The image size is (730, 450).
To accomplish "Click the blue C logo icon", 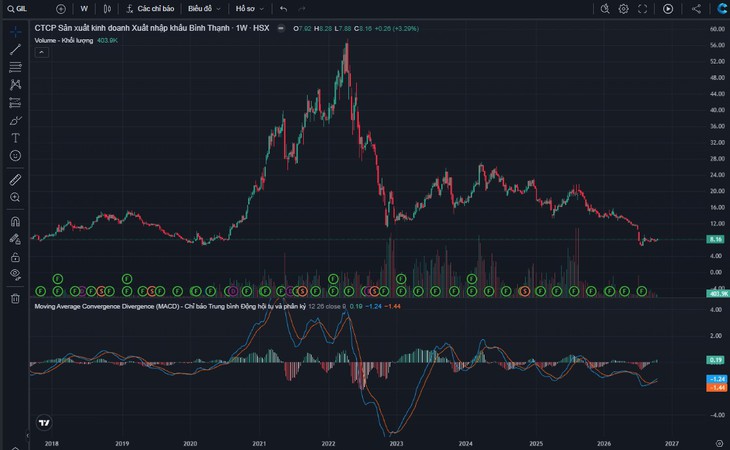I will [722, 8].
